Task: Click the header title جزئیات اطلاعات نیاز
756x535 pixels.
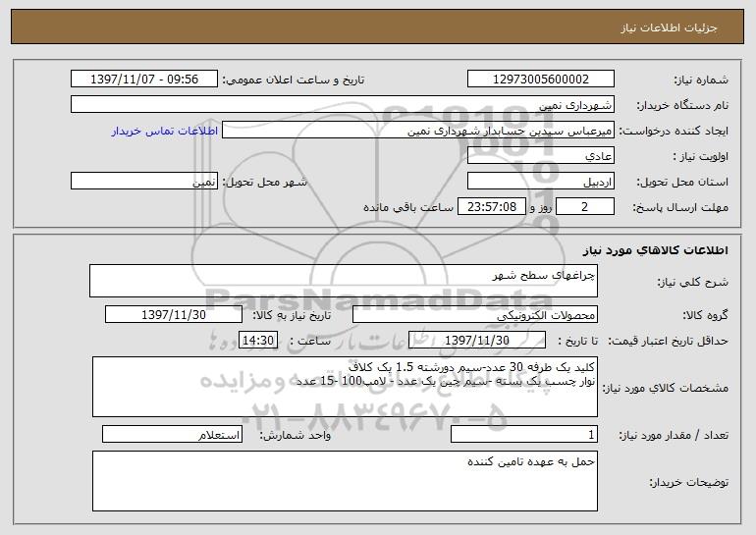Action: pyautogui.click(x=669, y=27)
